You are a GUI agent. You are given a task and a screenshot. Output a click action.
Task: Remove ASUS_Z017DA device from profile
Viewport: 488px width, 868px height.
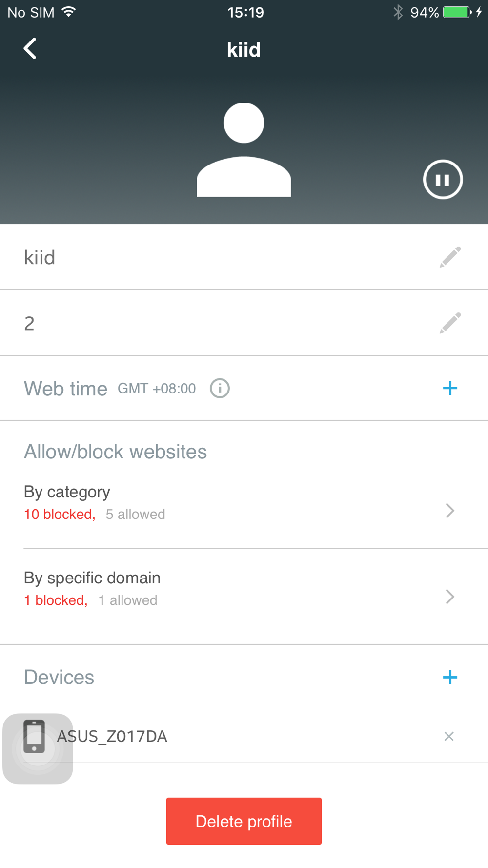click(448, 736)
